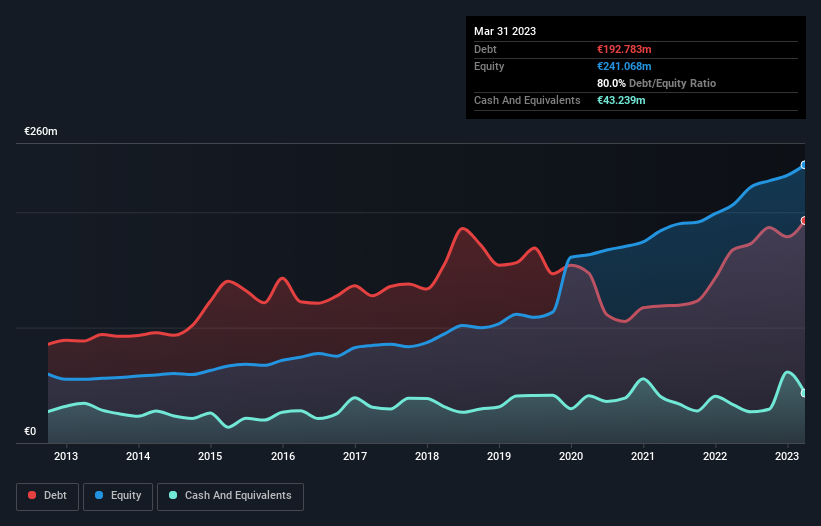Click the €43.239m cash value
821x526 pixels.
click(x=621, y=100)
